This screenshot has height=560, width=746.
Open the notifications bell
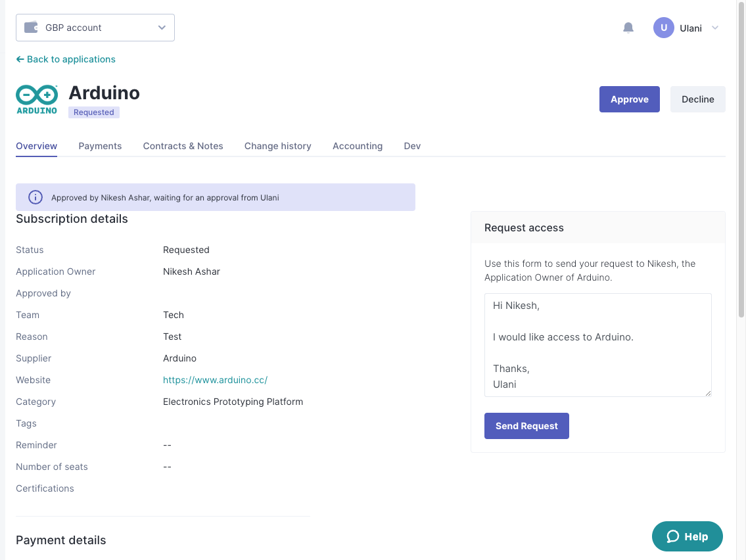pos(628,28)
